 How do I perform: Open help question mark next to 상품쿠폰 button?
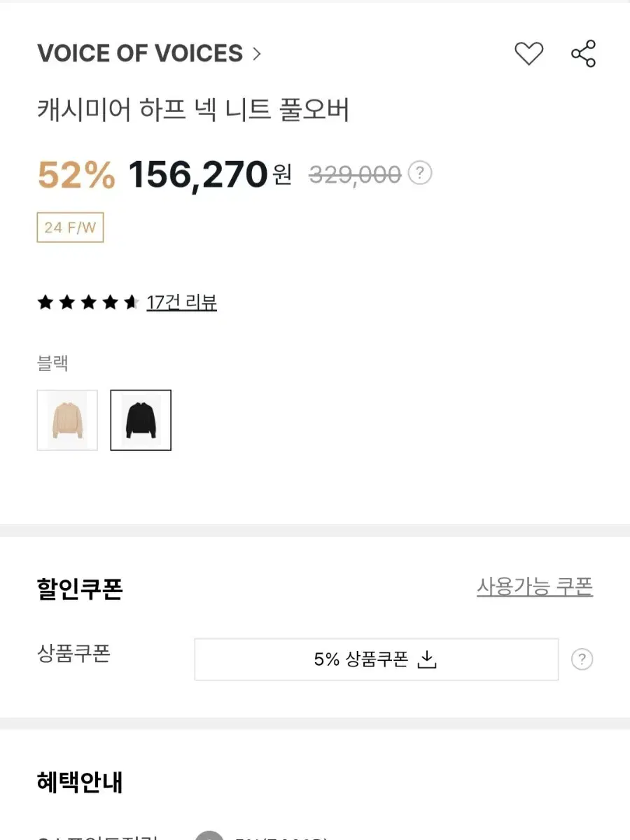[582, 659]
